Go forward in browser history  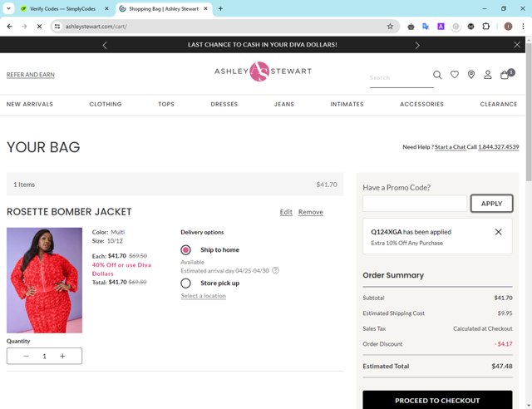point(24,26)
